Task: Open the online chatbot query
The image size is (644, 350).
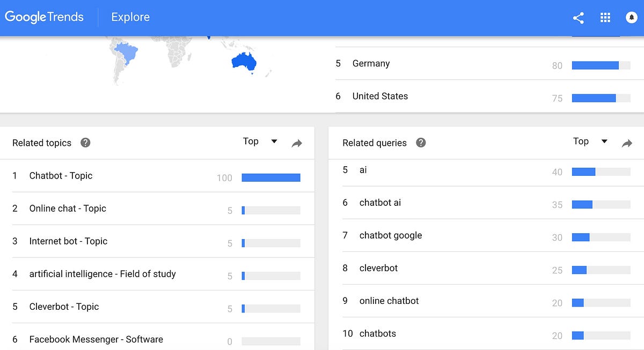Action: pyautogui.click(x=389, y=301)
